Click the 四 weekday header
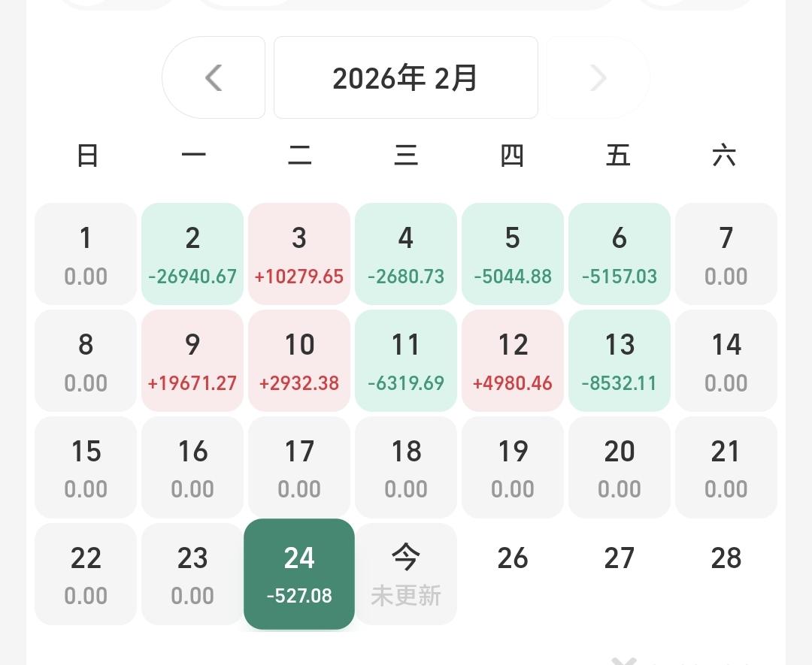 (x=512, y=156)
